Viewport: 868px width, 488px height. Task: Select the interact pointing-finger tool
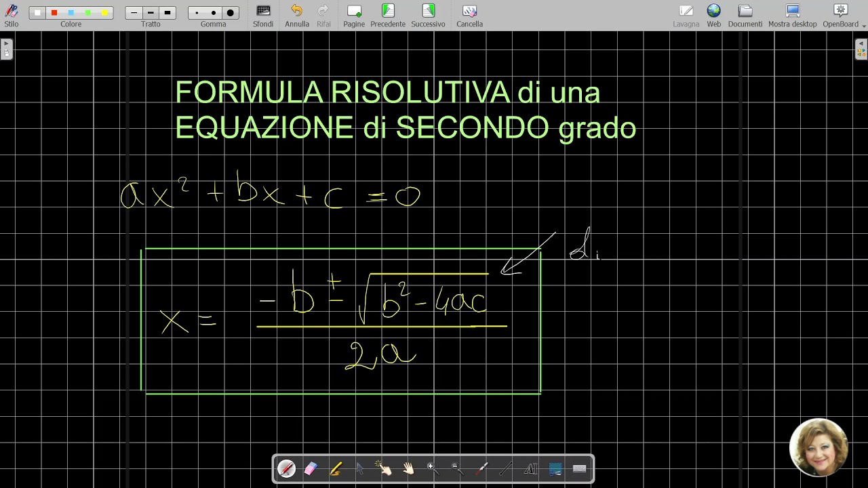click(x=384, y=468)
